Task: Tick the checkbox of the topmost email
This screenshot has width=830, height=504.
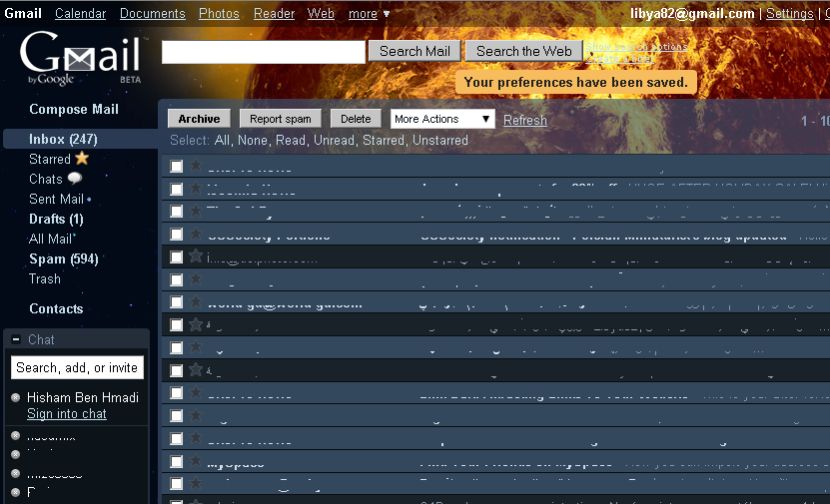Action: tap(176, 167)
